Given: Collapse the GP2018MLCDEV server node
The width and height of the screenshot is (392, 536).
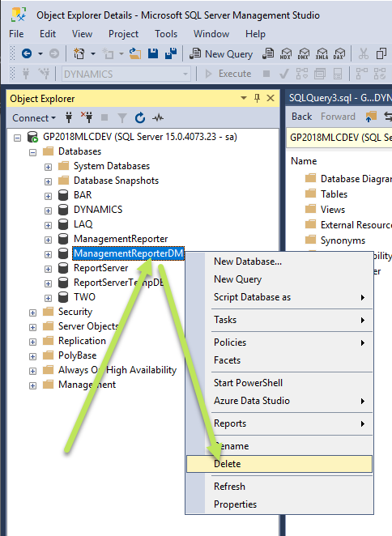Looking at the screenshot, I should click(18, 138).
